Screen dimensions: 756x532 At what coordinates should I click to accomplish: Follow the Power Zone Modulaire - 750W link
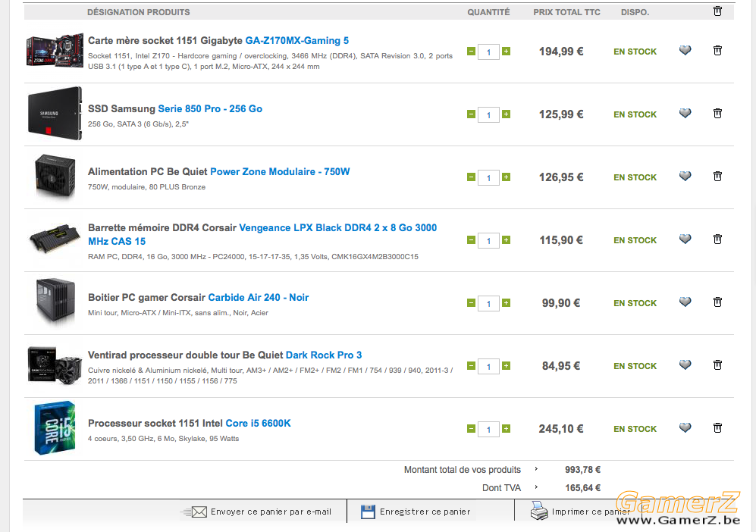click(280, 171)
